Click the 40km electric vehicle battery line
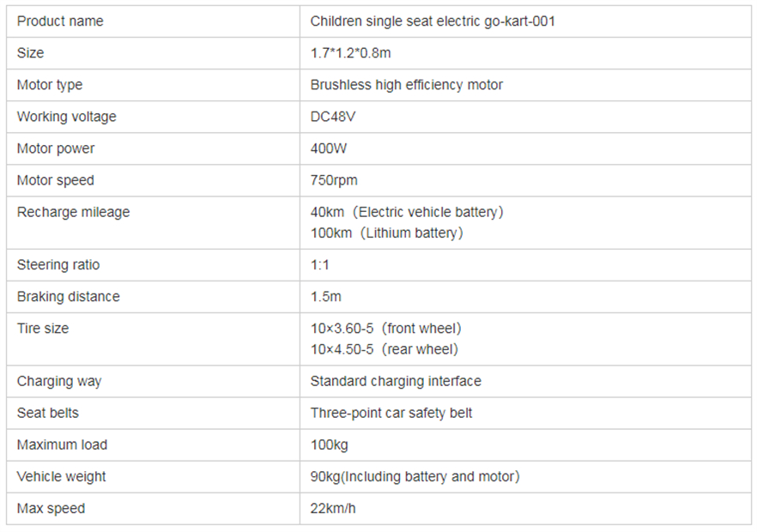 [407, 212]
